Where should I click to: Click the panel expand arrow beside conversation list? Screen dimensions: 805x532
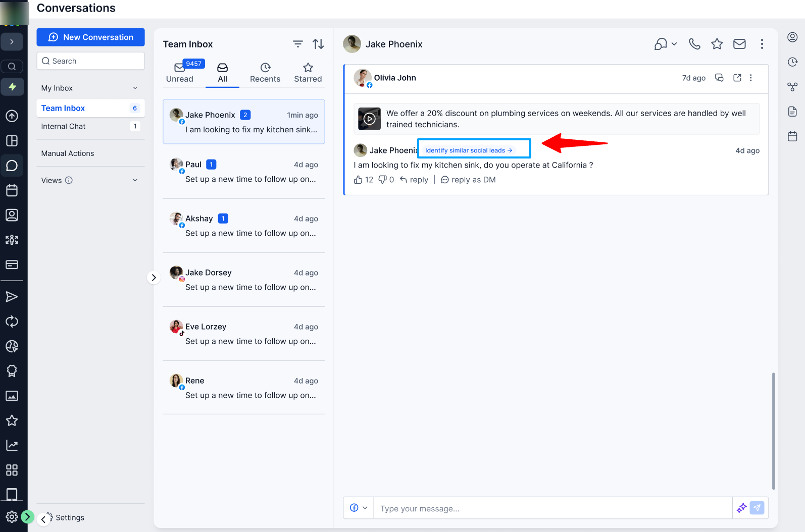tap(154, 278)
